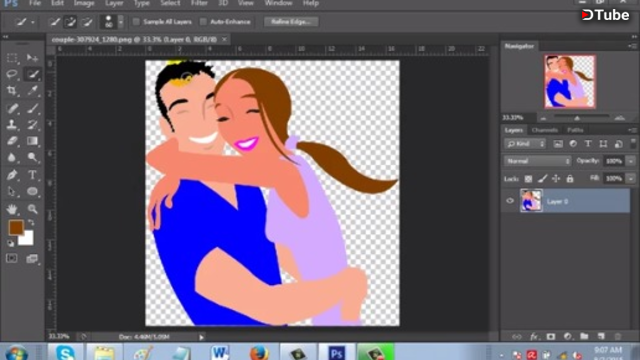
Task: Select the Ellipse shape tool
Action: (32, 191)
